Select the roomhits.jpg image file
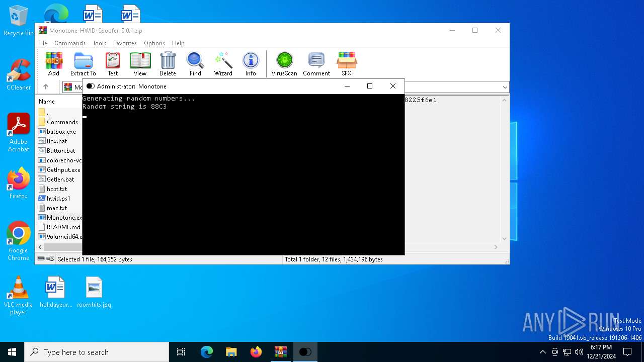This screenshot has width=644, height=362. tap(94, 292)
